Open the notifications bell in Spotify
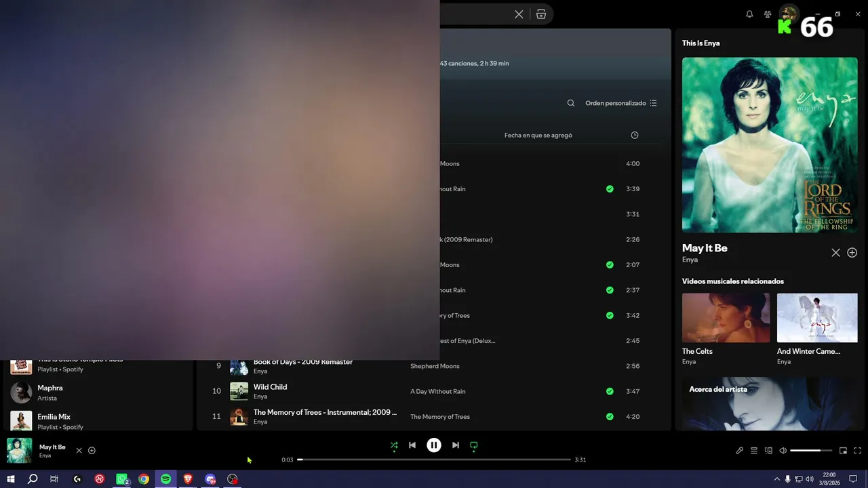 pyautogui.click(x=749, y=14)
